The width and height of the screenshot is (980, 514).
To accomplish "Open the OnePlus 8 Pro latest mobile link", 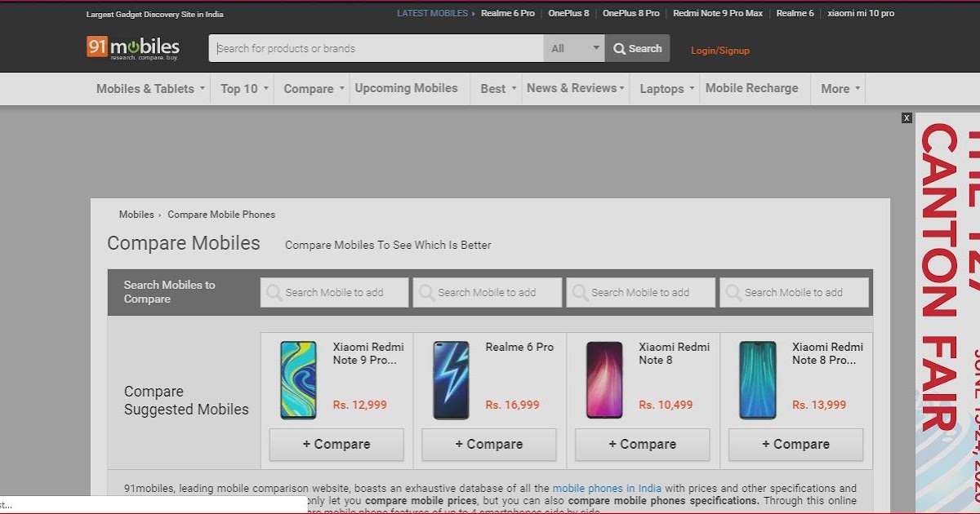I will coord(631,14).
